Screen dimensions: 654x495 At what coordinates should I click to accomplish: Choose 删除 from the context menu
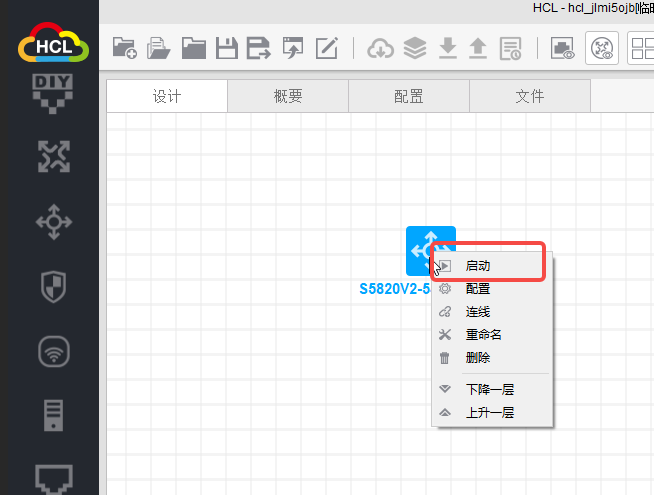click(x=477, y=357)
